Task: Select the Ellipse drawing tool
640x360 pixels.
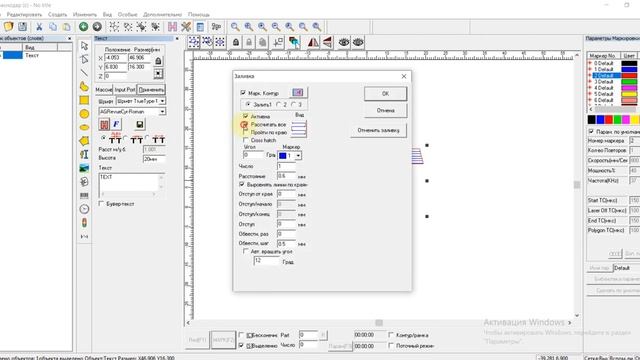Action: click(x=84, y=127)
